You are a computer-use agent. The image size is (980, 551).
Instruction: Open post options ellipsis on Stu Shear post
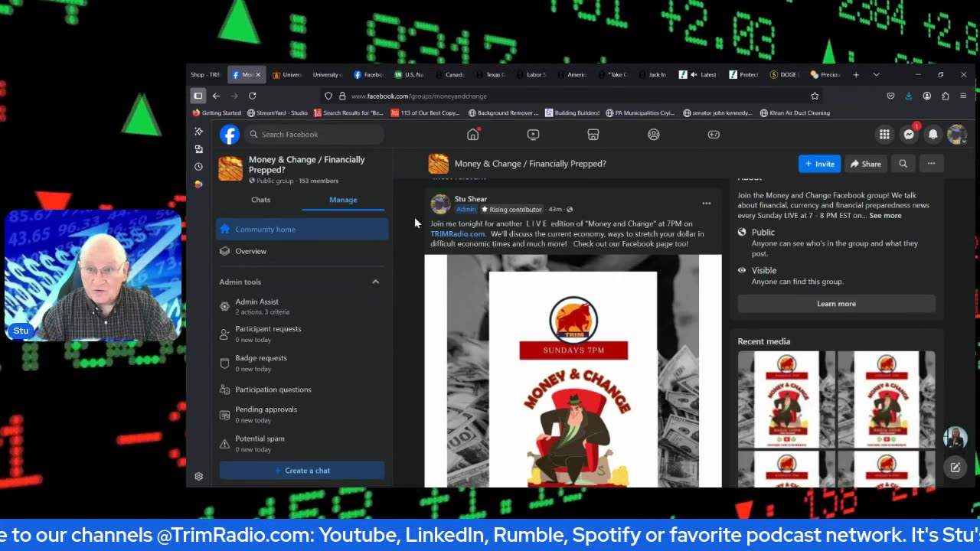coord(706,204)
